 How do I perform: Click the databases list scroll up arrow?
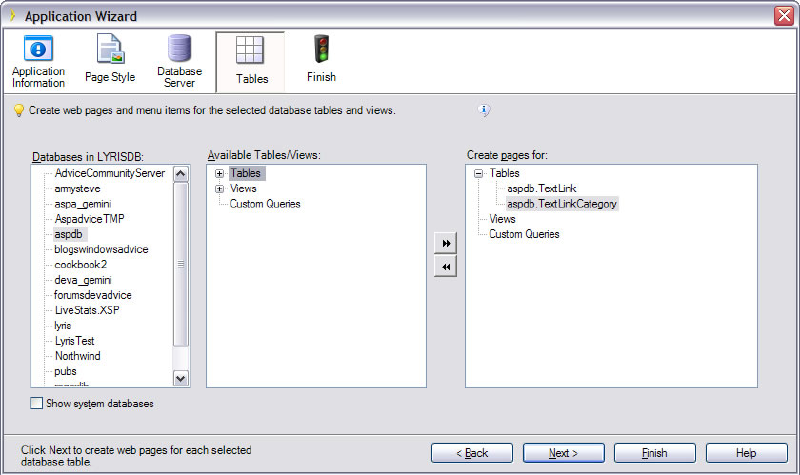pyautogui.click(x=181, y=174)
